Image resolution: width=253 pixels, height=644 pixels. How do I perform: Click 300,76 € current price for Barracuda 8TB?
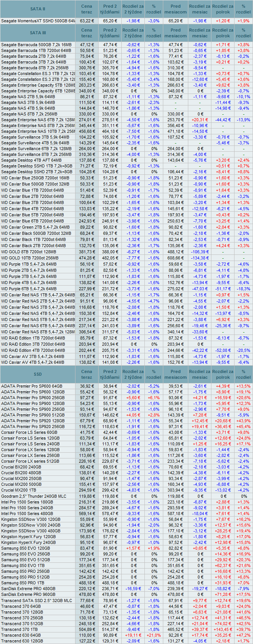point(87,67)
